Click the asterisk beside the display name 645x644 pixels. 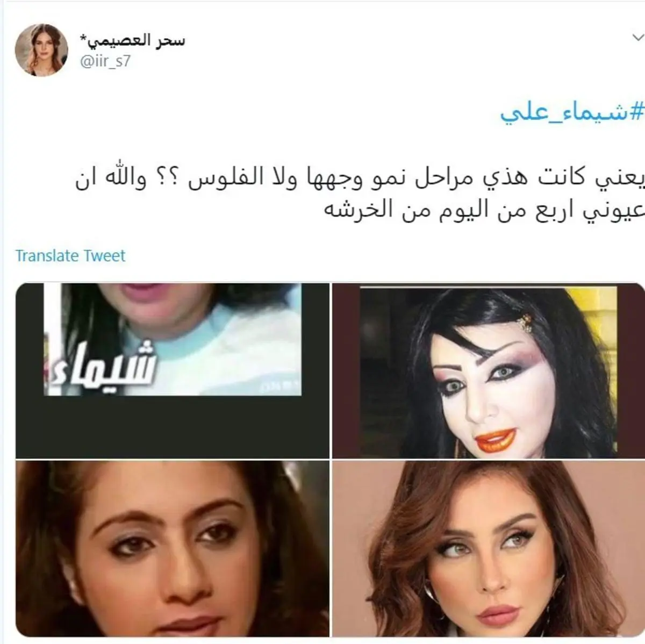[82, 38]
